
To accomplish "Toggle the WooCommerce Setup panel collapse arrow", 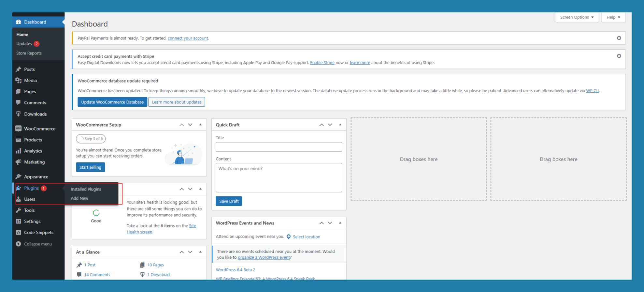I will (200, 125).
